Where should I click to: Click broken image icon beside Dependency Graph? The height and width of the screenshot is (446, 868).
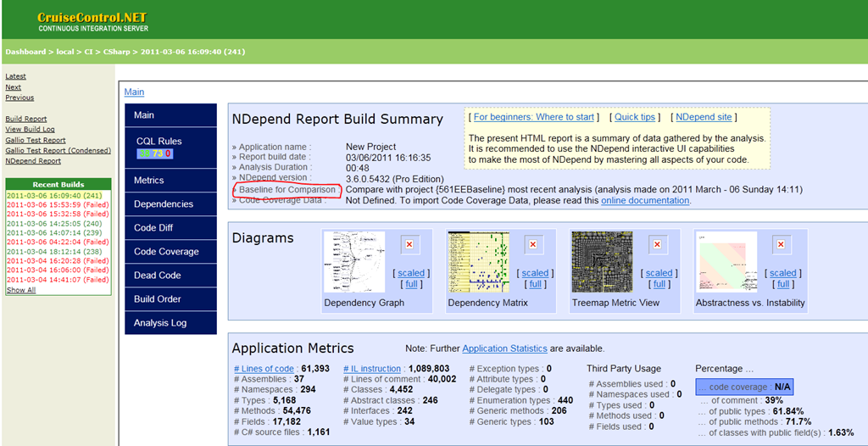click(x=409, y=244)
